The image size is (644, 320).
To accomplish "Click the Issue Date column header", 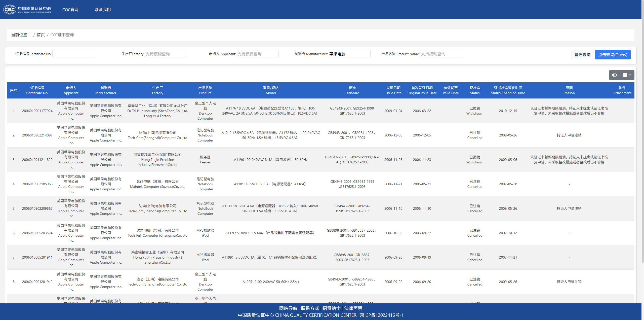I will point(393,90).
